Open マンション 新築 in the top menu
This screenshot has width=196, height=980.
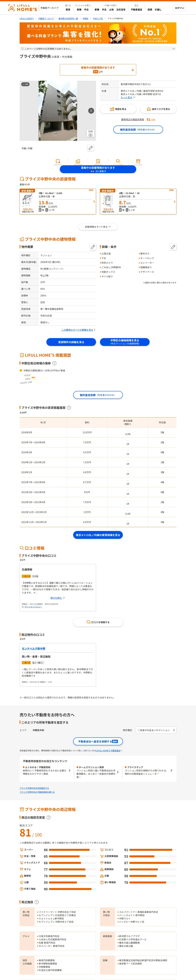(x=79, y=9)
